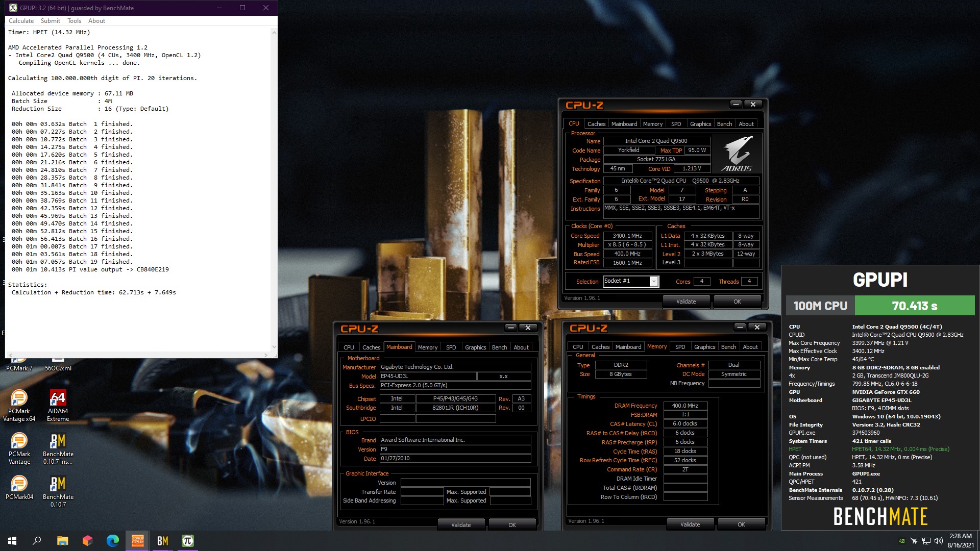Viewport: 980px width, 551px height.
Task: Click GPUPI vertical scrollbar up arrow
Action: [x=274, y=33]
